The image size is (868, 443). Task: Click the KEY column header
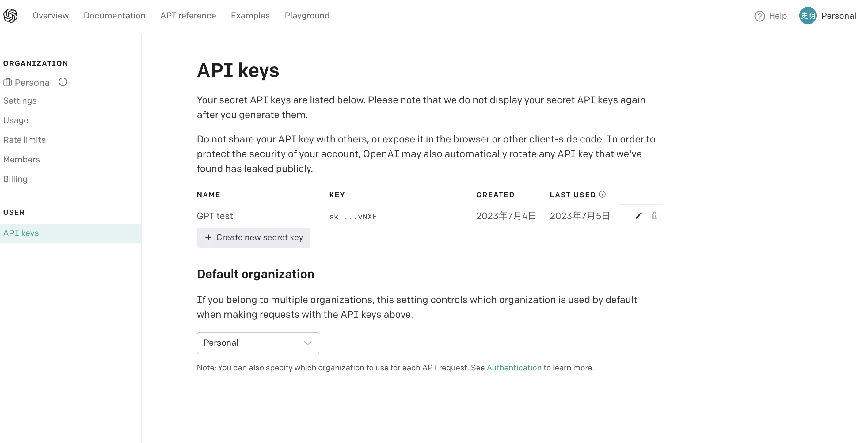coord(337,195)
